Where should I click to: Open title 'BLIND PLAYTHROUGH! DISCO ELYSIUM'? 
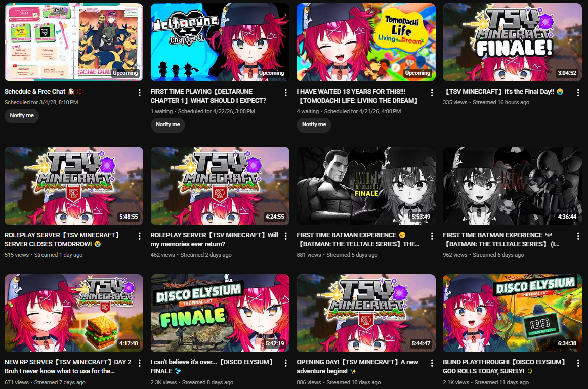(x=504, y=367)
